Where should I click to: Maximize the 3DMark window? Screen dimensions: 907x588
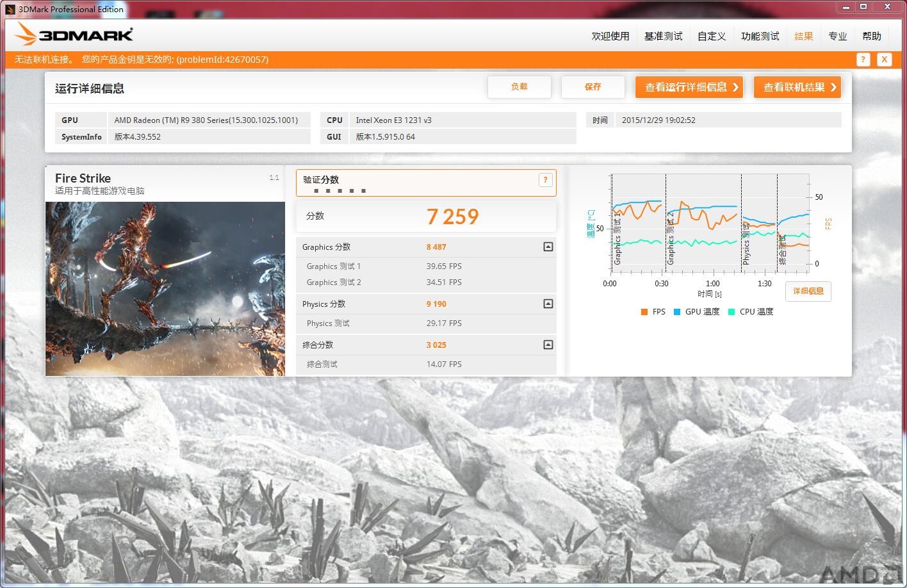coord(863,7)
